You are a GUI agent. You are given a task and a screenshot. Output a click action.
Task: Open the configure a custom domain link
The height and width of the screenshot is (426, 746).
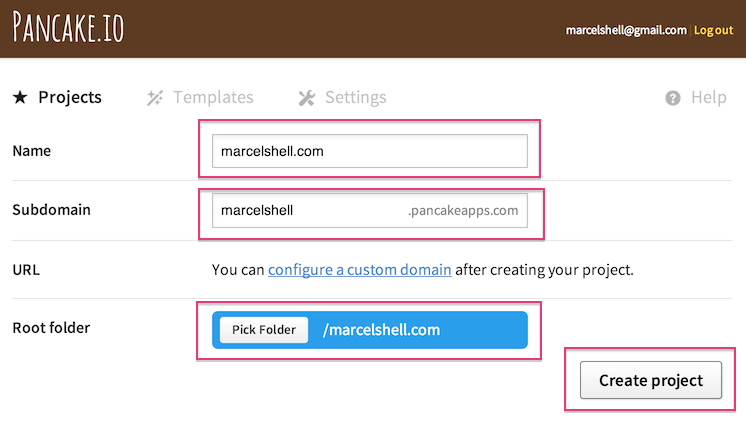coord(359,269)
